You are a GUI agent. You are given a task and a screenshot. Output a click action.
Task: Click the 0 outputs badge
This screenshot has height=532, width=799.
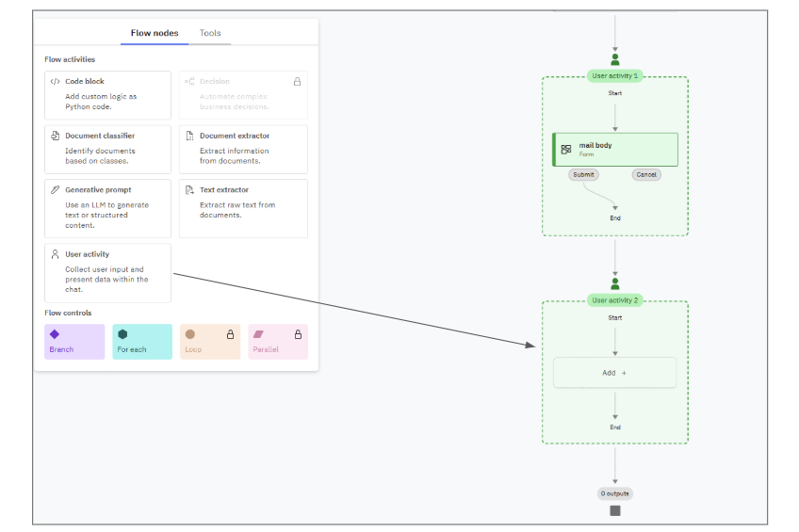615,493
